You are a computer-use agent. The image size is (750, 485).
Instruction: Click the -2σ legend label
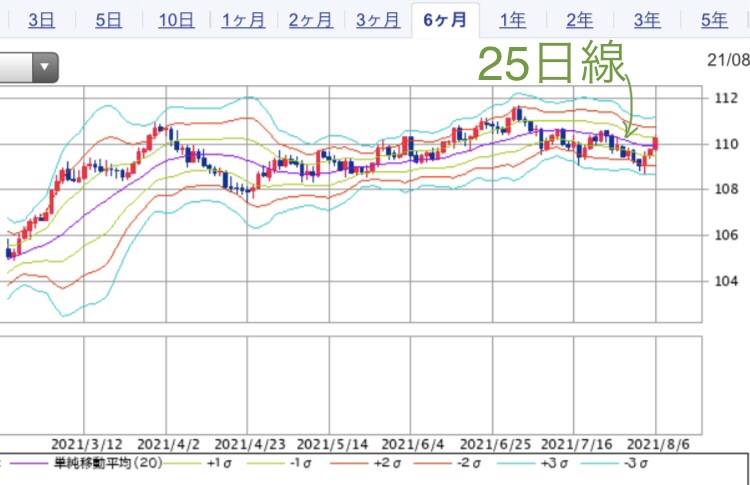coord(469,463)
